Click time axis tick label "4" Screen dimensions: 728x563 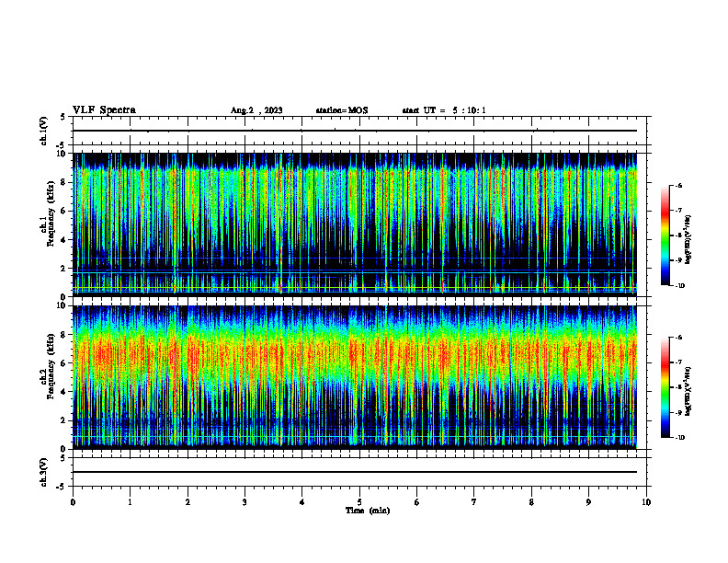pos(301,501)
